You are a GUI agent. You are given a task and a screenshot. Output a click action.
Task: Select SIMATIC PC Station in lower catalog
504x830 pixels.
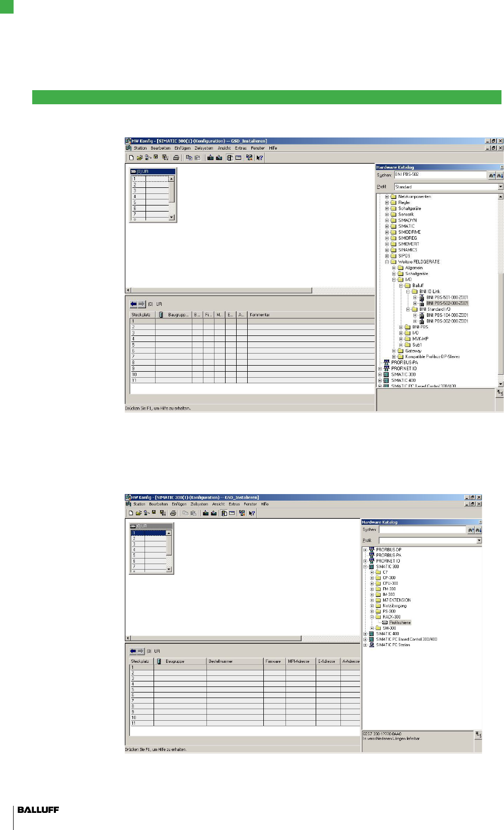click(x=393, y=645)
